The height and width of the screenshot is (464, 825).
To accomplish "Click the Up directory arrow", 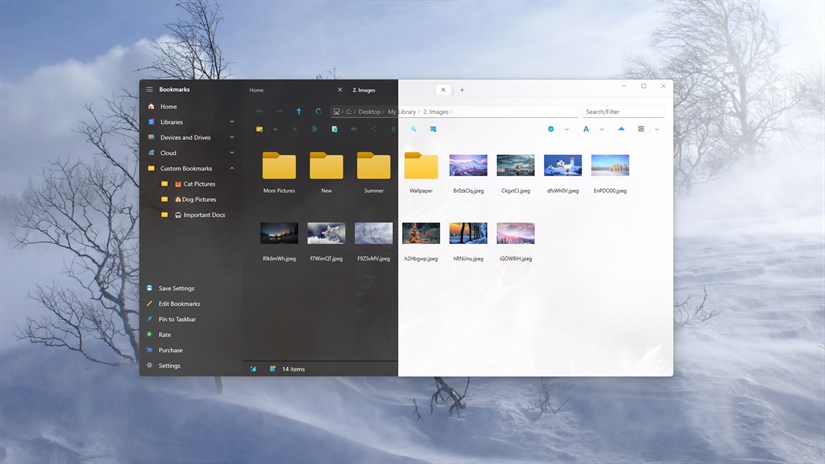I will pyautogui.click(x=298, y=112).
